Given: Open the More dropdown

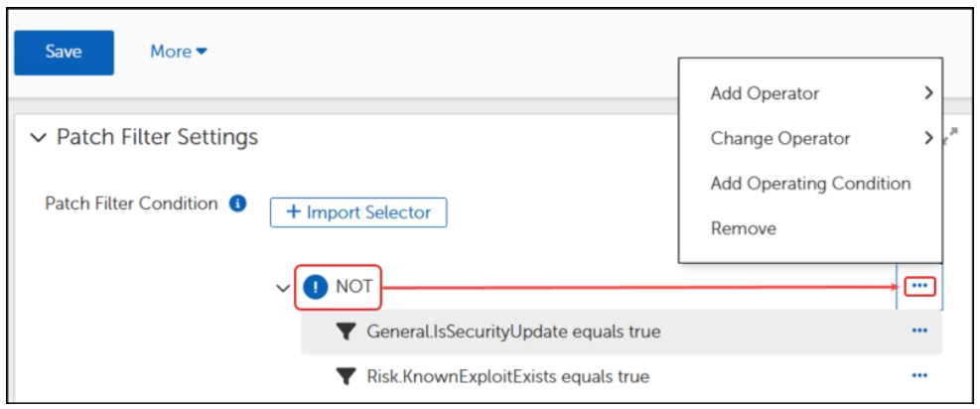Looking at the screenshot, I should click(179, 52).
